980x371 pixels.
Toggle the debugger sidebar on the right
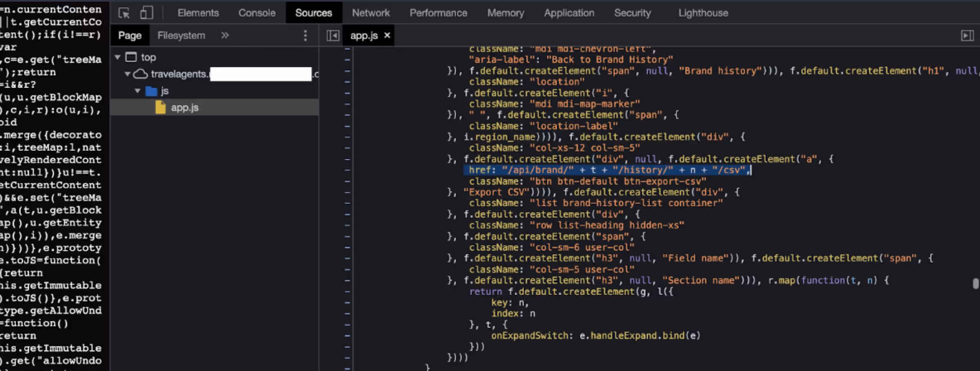(x=967, y=36)
